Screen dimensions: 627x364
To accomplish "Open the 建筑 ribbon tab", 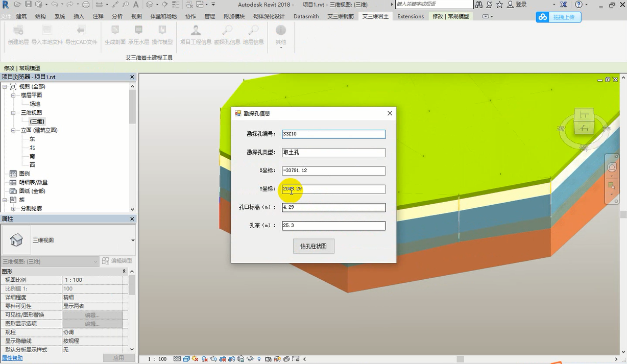I will tap(21, 16).
